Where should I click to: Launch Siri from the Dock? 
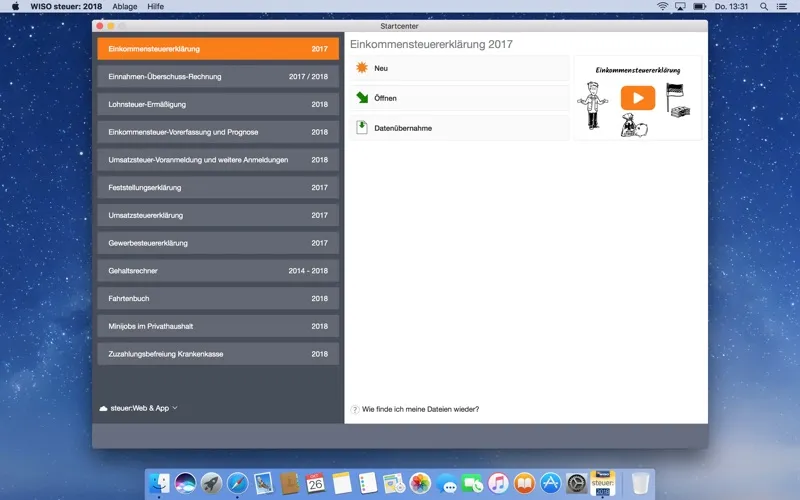(185, 483)
